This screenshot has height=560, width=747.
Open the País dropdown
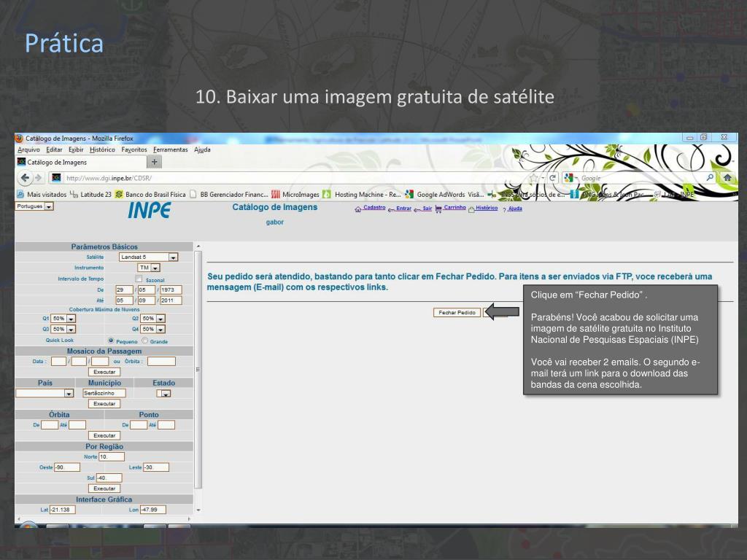tap(44, 393)
